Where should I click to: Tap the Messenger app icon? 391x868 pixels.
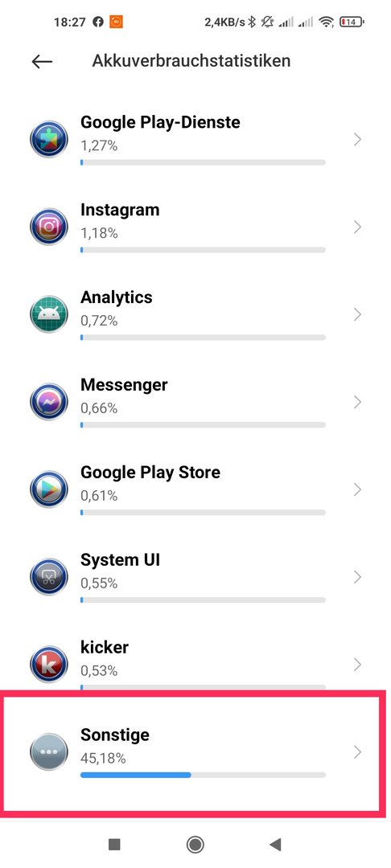(x=49, y=402)
